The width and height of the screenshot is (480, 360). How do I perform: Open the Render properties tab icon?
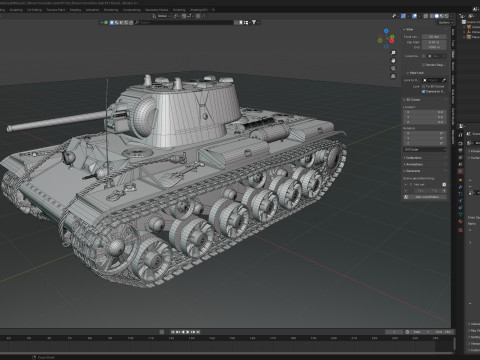[x=460, y=144]
